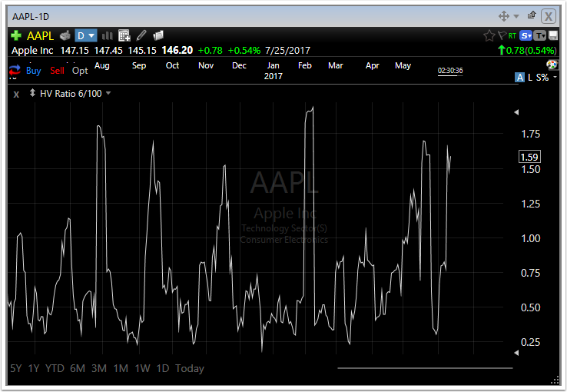Click the bar chart style icon
This screenshot has height=392, width=567.
click(107, 35)
